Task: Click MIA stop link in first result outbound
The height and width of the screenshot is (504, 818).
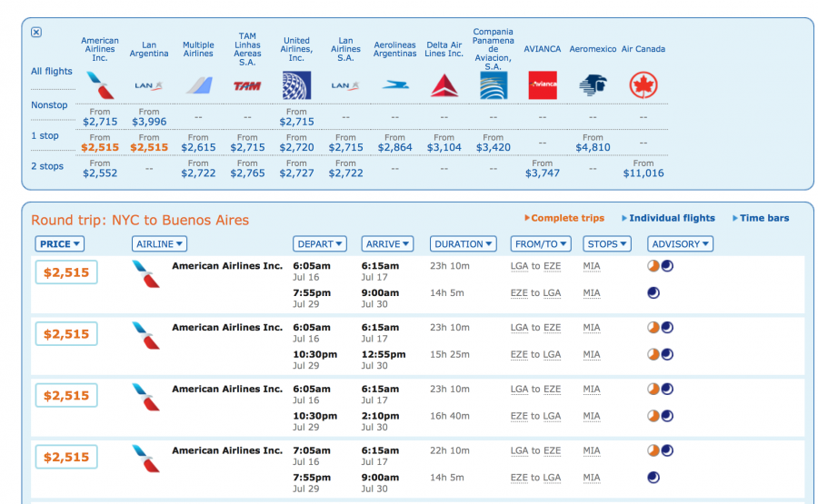Action: 592,266
